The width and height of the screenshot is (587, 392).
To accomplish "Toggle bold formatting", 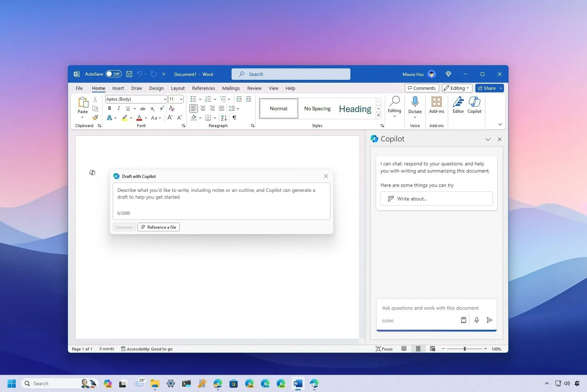I will pos(110,108).
